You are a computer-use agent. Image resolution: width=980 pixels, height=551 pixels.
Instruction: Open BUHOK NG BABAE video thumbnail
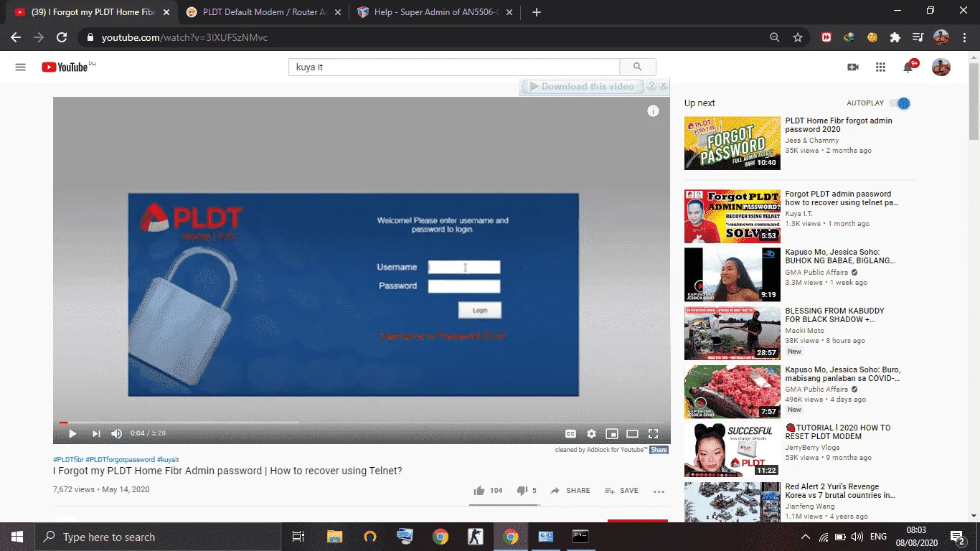pyautogui.click(x=732, y=274)
